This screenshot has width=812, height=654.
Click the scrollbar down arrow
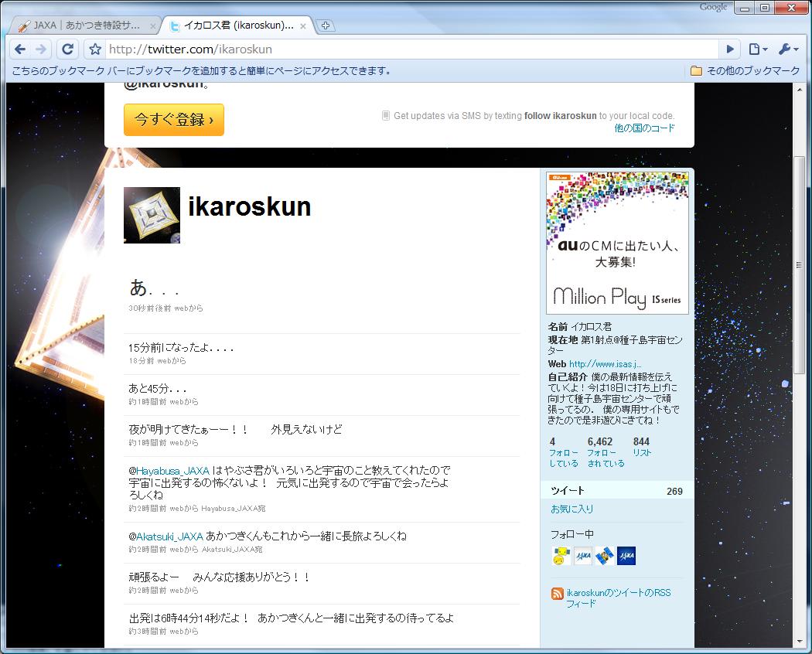tap(800, 642)
